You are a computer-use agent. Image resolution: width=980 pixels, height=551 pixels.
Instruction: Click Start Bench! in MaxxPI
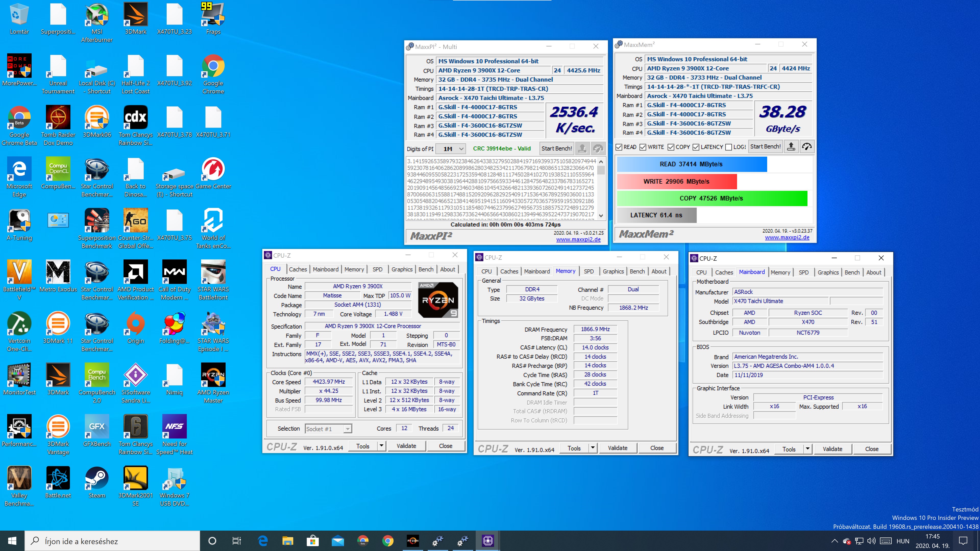[x=557, y=148]
